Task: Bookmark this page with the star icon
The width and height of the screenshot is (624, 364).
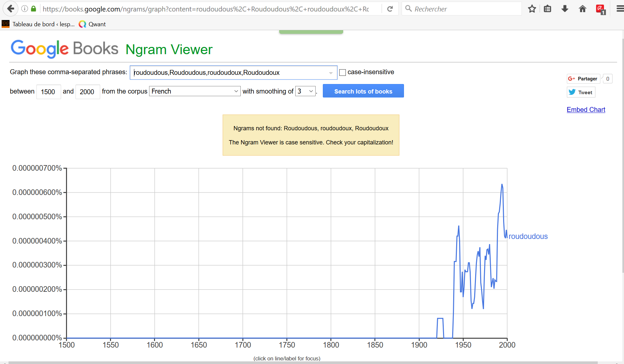Action: [532, 9]
